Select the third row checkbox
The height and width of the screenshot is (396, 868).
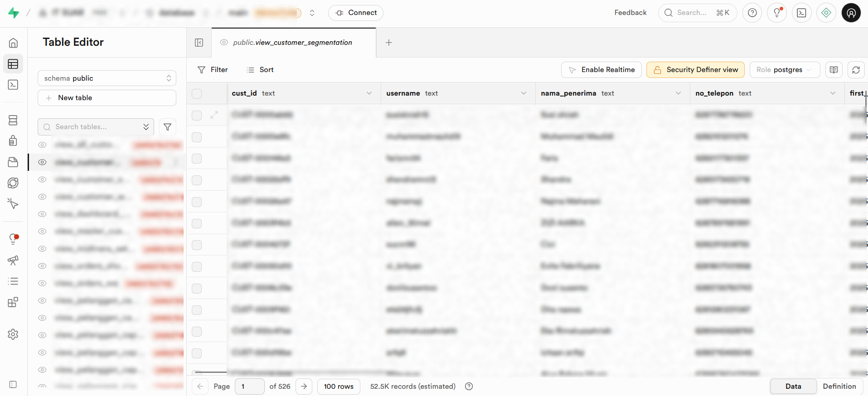197,159
